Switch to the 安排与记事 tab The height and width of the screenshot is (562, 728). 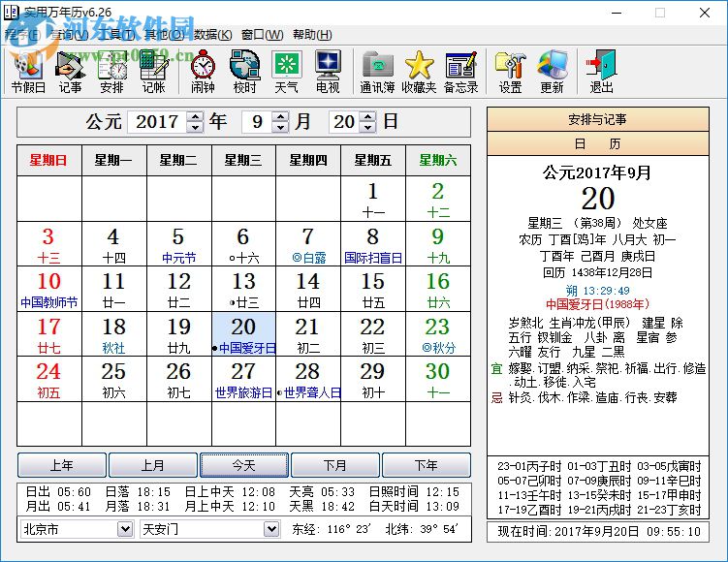click(597, 119)
